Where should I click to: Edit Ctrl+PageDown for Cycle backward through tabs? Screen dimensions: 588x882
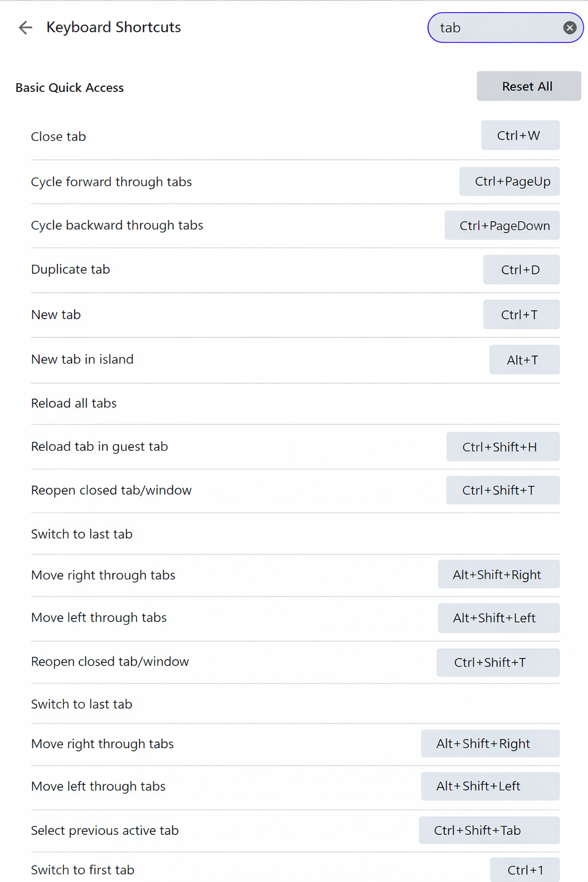[x=502, y=225]
